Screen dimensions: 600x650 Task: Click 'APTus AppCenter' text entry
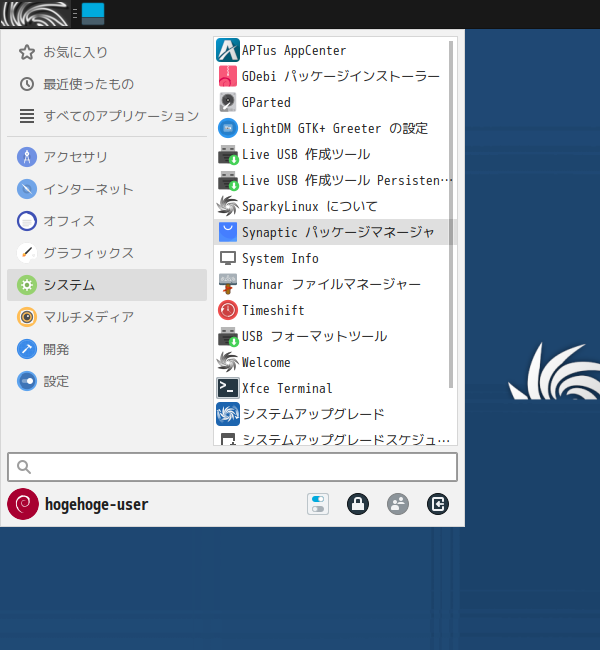(x=294, y=50)
